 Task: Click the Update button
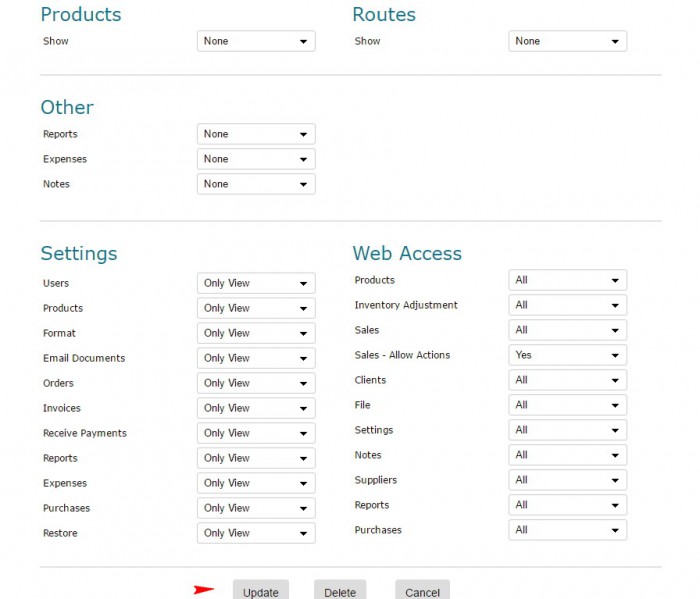pyautogui.click(x=261, y=590)
